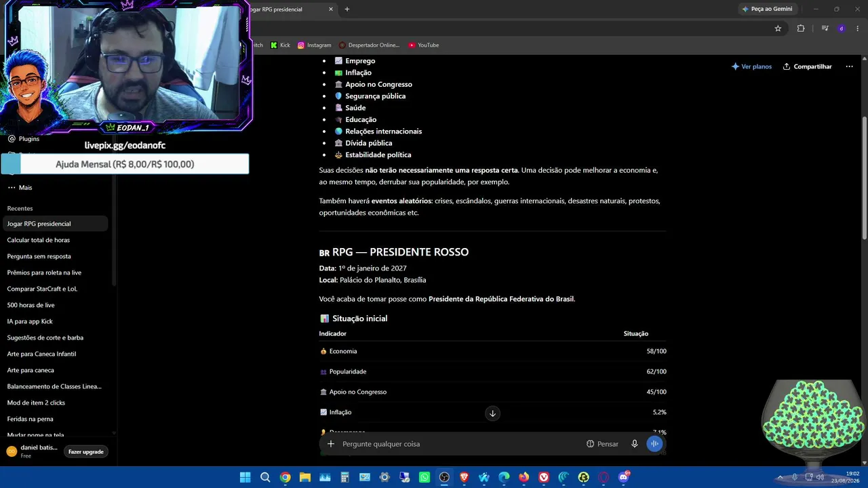868x488 pixels.
Task: Open the Settings gear taskbar icon
Action: [384, 477]
